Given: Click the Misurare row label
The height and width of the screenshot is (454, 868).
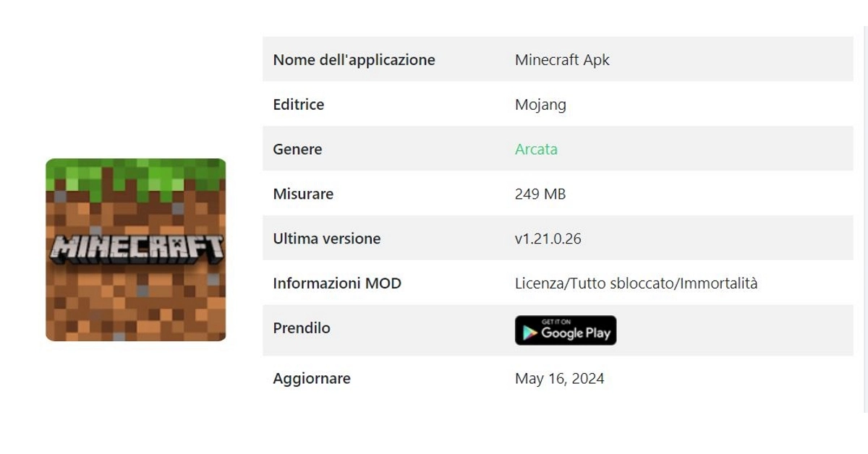Looking at the screenshot, I should tap(303, 194).
